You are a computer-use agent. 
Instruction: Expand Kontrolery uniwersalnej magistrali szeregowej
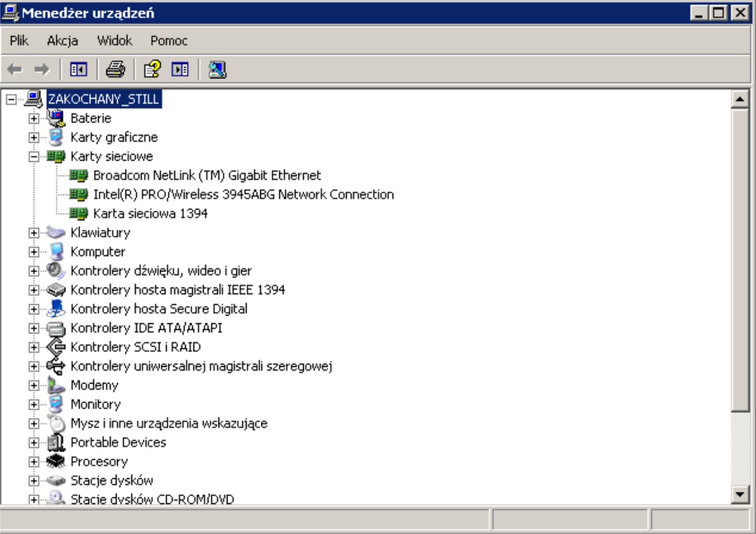(x=34, y=366)
